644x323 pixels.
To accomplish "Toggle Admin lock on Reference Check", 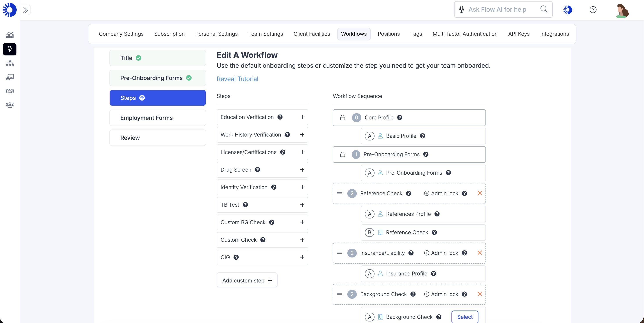I will coord(441,193).
